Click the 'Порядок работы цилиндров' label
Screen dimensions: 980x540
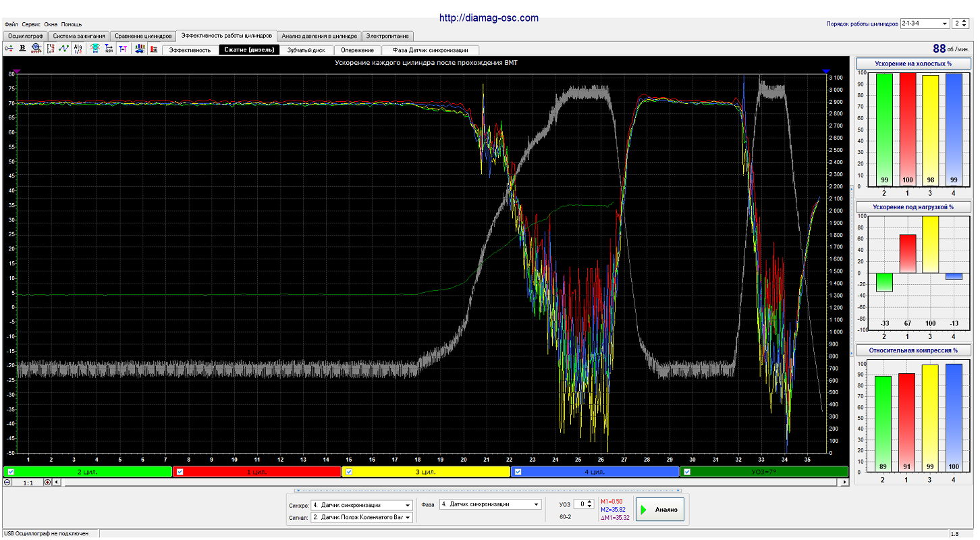pyautogui.click(x=862, y=24)
